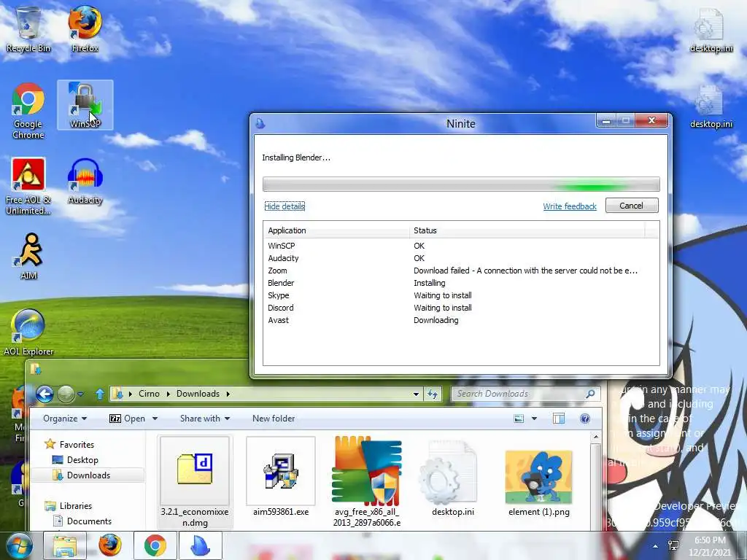Viewport: 747px width, 560px height.
Task: Expand the arrow after Cirno breadcrumb
Action: point(169,394)
